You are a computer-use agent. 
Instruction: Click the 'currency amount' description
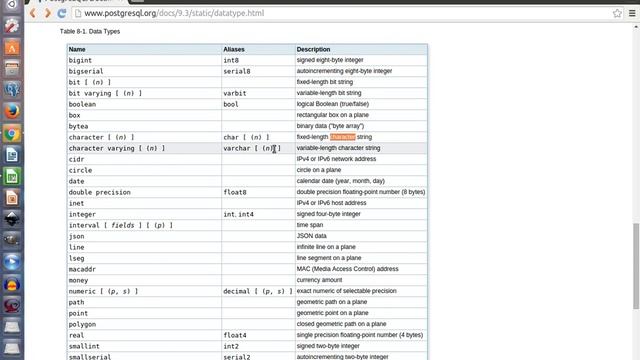click(x=319, y=280)
